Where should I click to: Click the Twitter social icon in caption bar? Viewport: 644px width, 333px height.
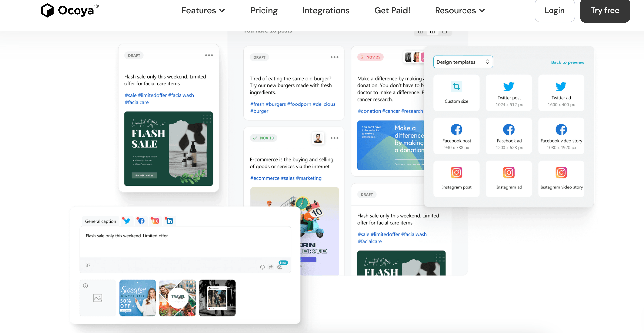[126, 221]
